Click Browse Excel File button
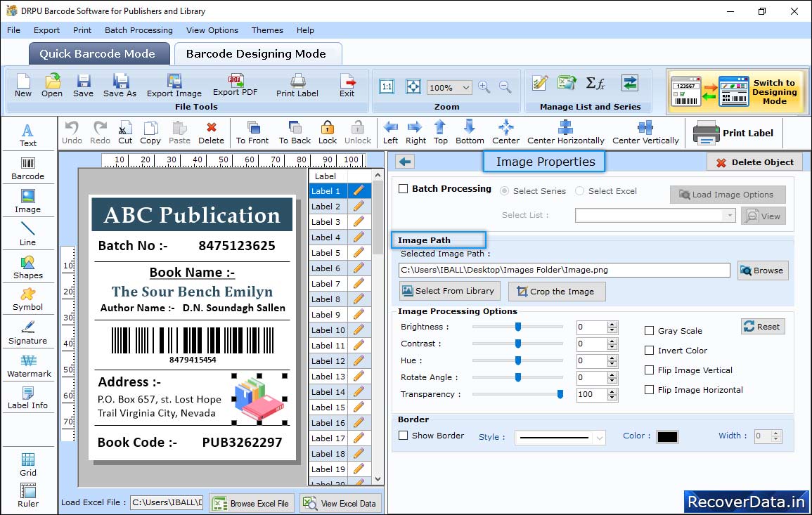Viewport: 812px width, 515px height. point(252,504)
